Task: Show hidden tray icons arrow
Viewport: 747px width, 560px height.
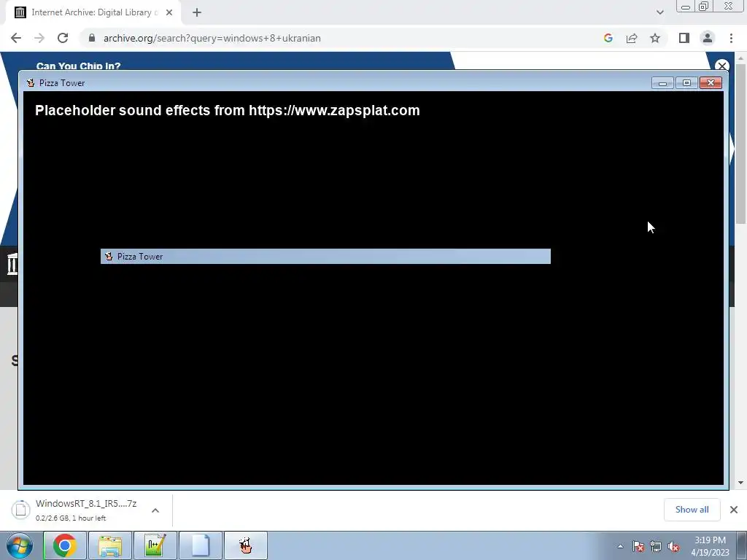Action: [620, 546]
